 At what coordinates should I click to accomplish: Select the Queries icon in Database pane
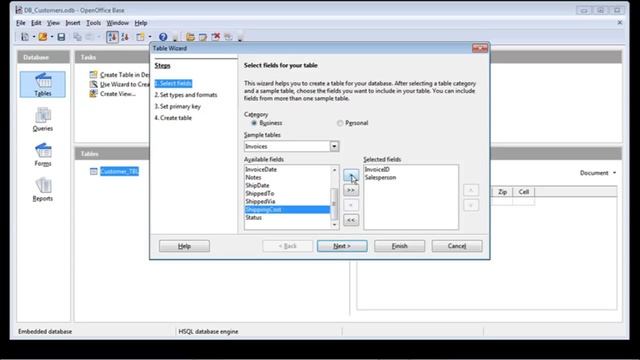point(42,119)
